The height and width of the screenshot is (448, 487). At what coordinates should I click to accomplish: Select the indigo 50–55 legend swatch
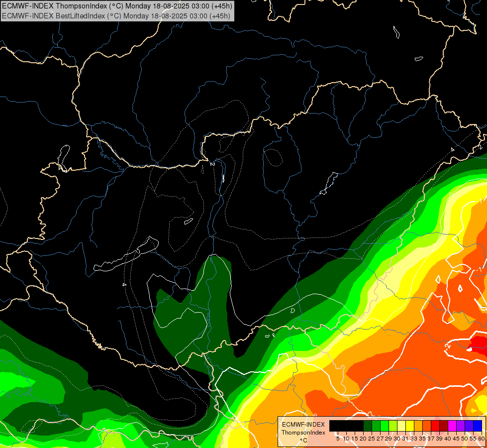pos(469,426)
